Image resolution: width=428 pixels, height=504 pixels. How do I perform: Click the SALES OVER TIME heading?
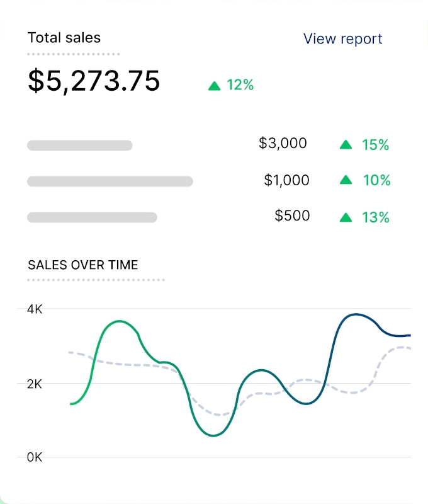tap(82, 265)
